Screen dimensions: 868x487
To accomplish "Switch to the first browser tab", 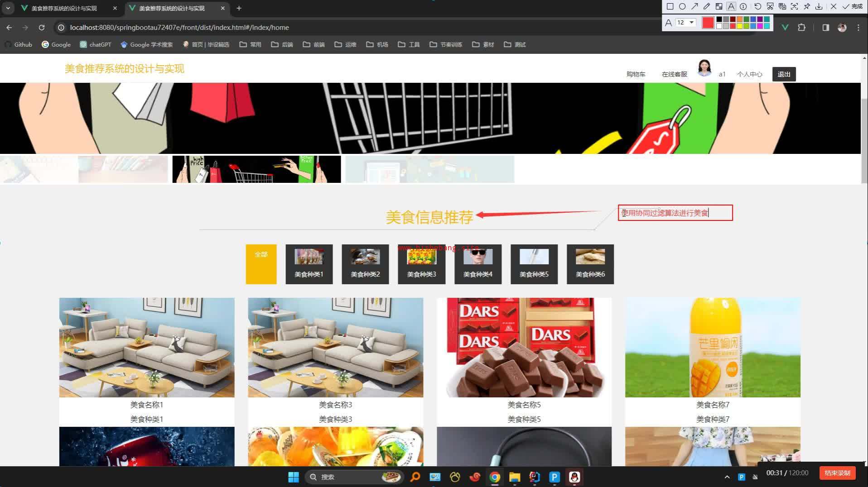I will click(x=64, y=8).
